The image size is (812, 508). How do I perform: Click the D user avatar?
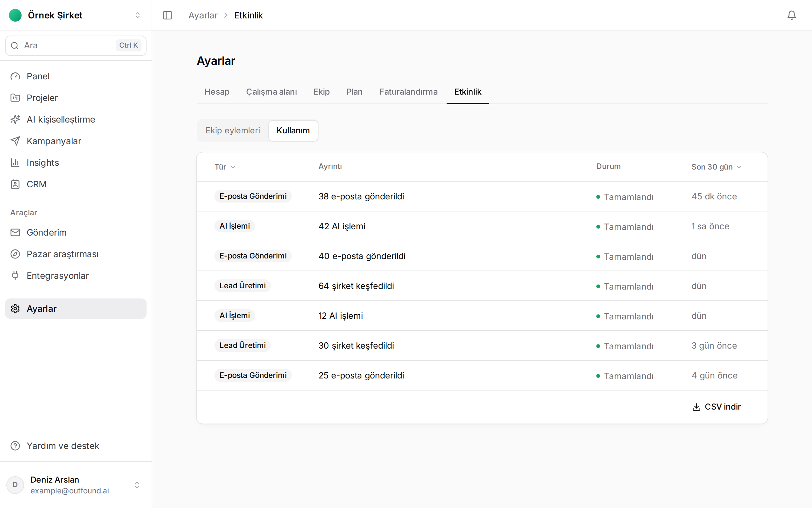15,485
